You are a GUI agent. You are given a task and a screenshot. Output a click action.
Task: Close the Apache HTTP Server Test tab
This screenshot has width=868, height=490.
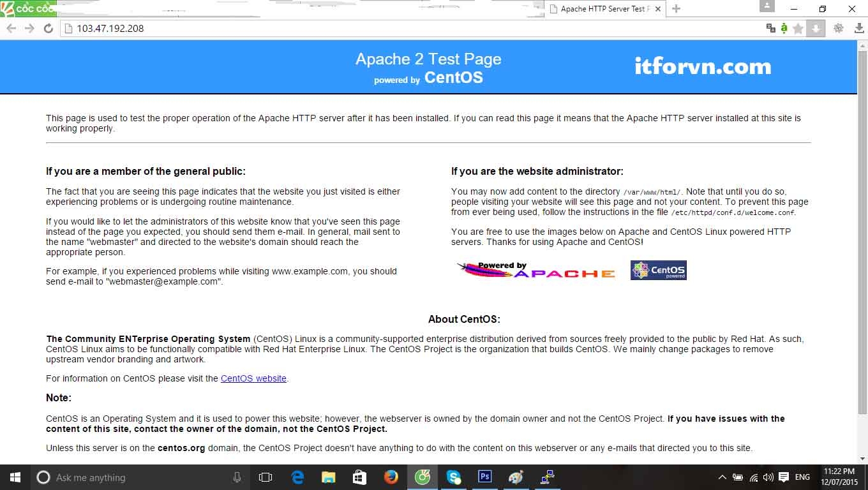(x=657, y=9)
